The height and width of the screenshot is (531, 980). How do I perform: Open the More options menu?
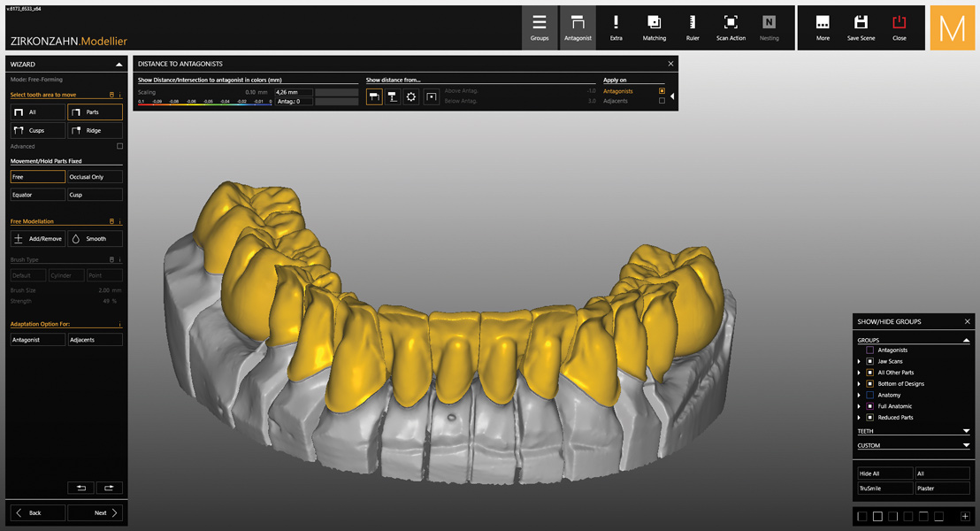[x=823, y=27]
